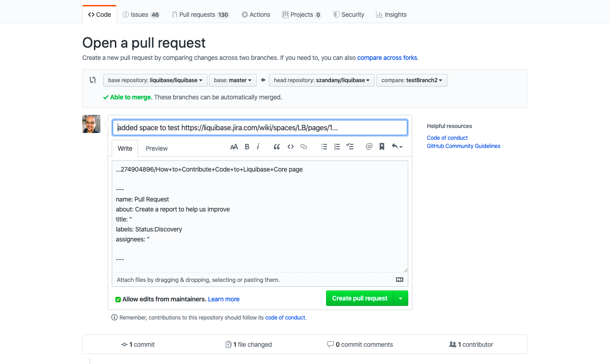Insert a hyperlink using the link icon
The width and height of the screenshot is (609, 364).
[303, 146]
